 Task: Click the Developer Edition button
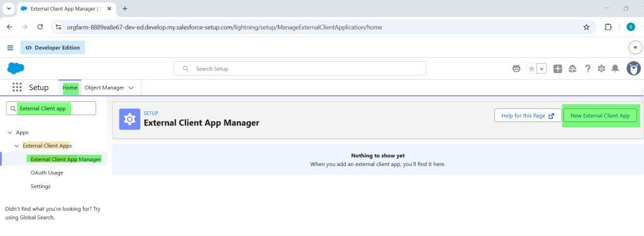point(53,48)
